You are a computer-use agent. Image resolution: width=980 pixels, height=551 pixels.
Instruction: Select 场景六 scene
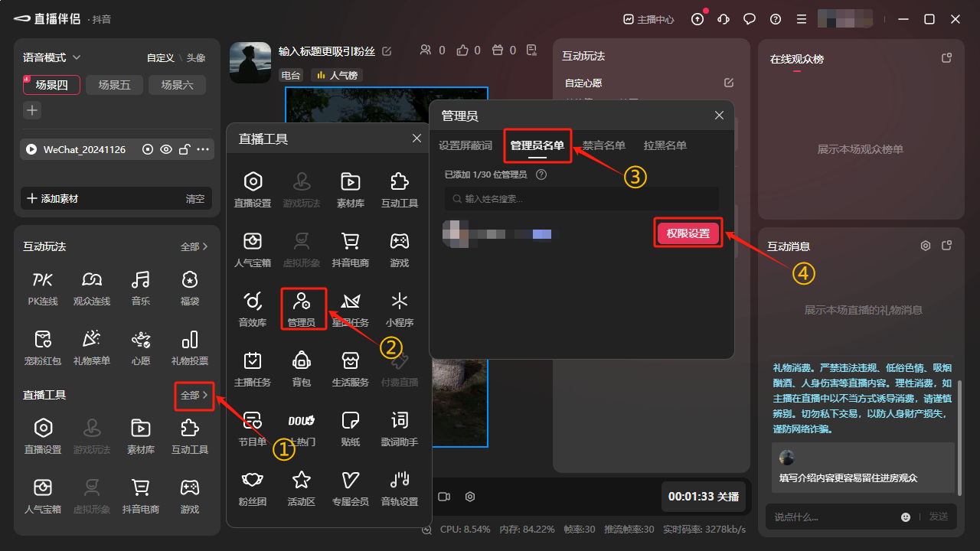[178, 85]
